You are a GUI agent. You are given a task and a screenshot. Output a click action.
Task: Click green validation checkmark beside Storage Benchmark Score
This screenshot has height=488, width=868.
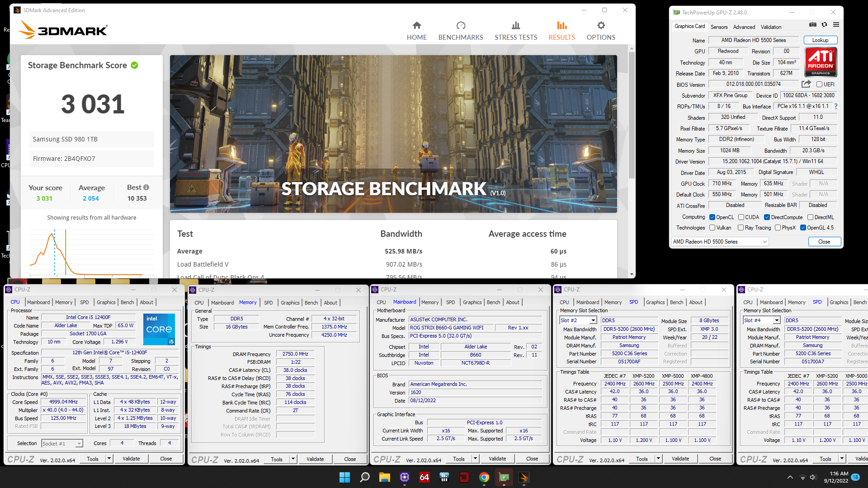tap(134, 65)
